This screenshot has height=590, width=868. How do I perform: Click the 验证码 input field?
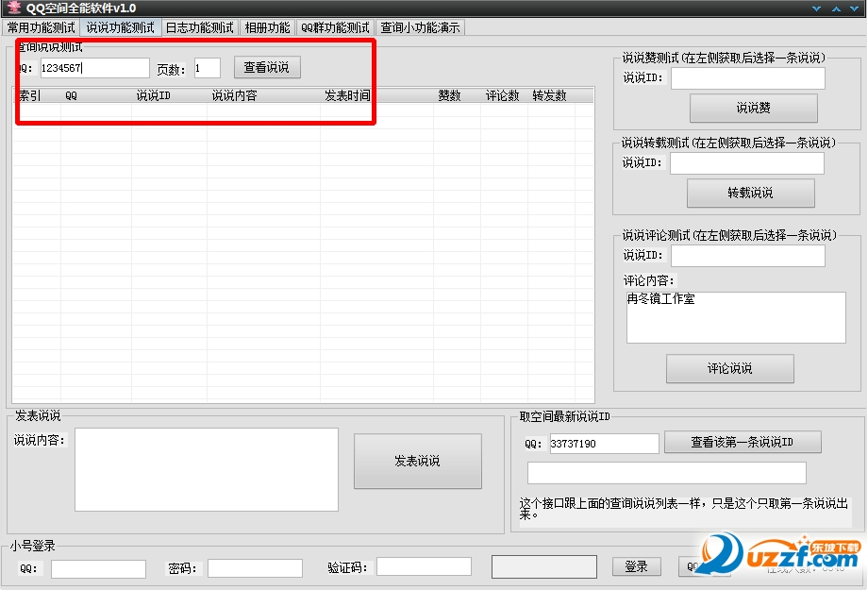(x=424, y=566)
